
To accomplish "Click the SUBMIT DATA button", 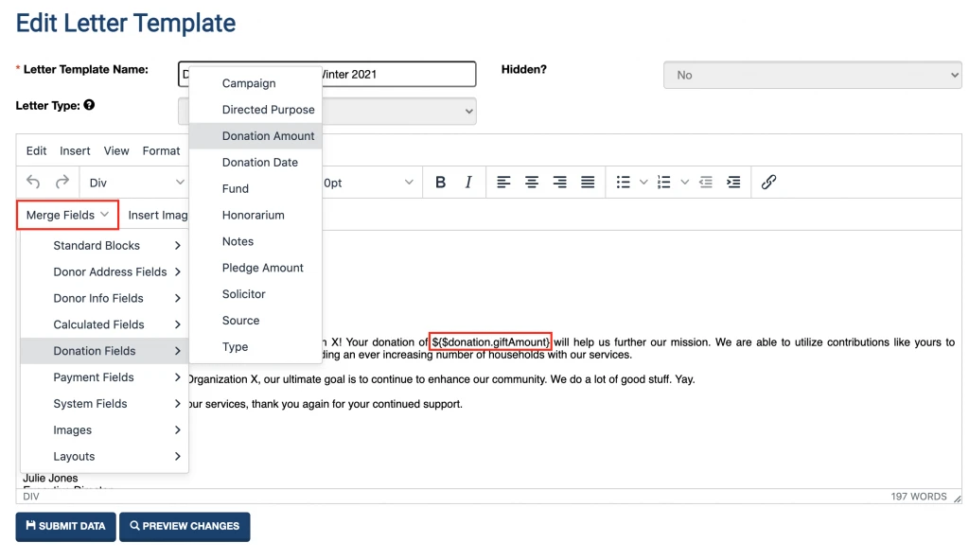I will coord(65,527).
